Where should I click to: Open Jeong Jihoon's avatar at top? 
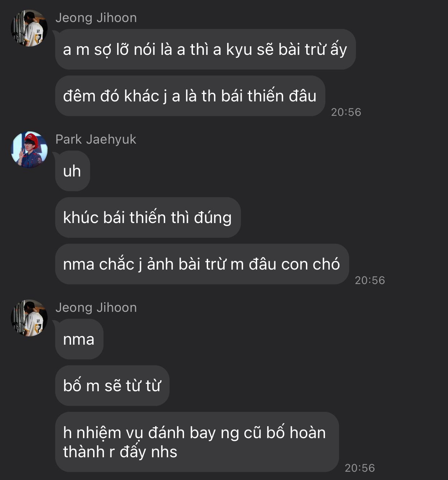coord(29,28)
